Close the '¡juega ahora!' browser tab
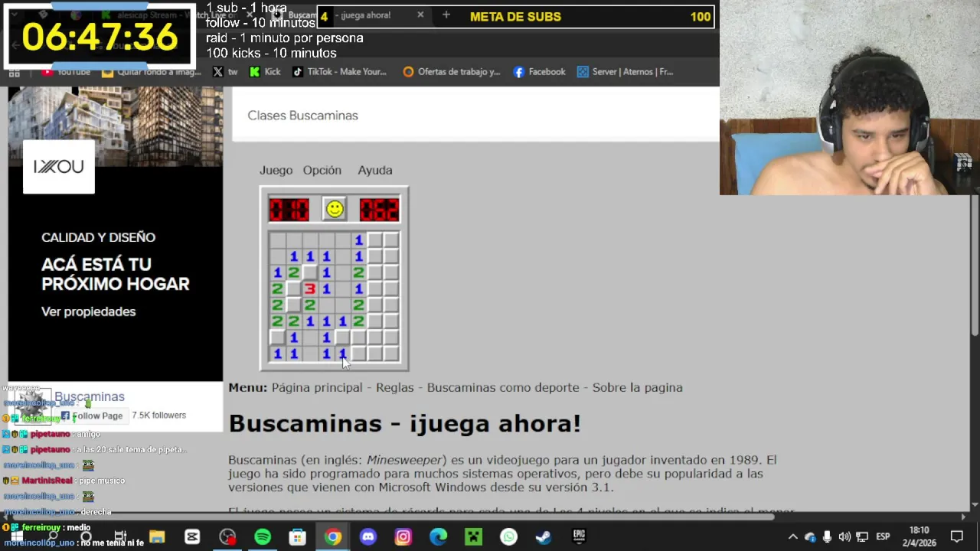 pyautogui.click(x=420, y=15)
